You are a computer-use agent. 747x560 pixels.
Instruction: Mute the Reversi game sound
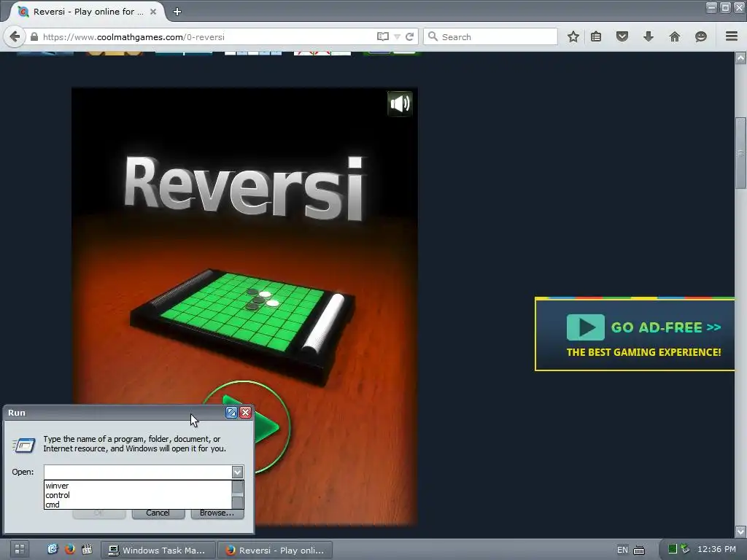(400, 104)
